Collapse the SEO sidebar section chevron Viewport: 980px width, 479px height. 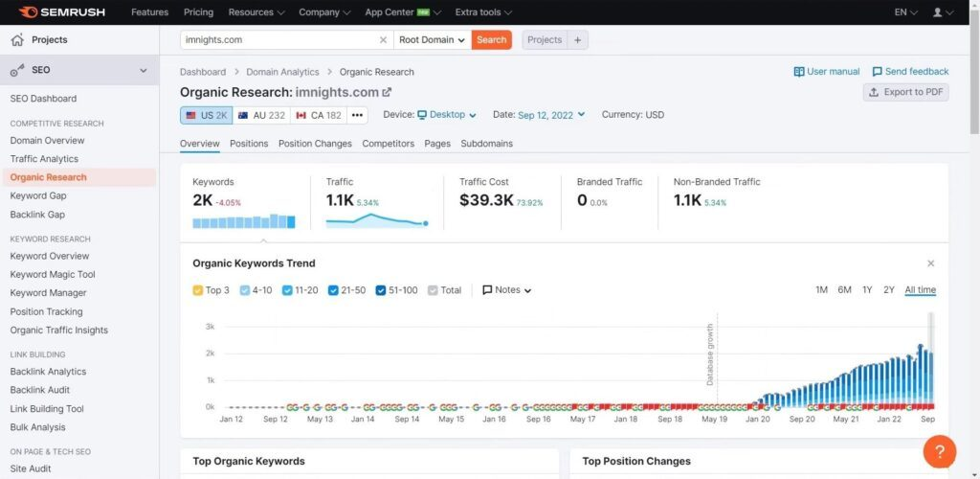pos(144,71)
